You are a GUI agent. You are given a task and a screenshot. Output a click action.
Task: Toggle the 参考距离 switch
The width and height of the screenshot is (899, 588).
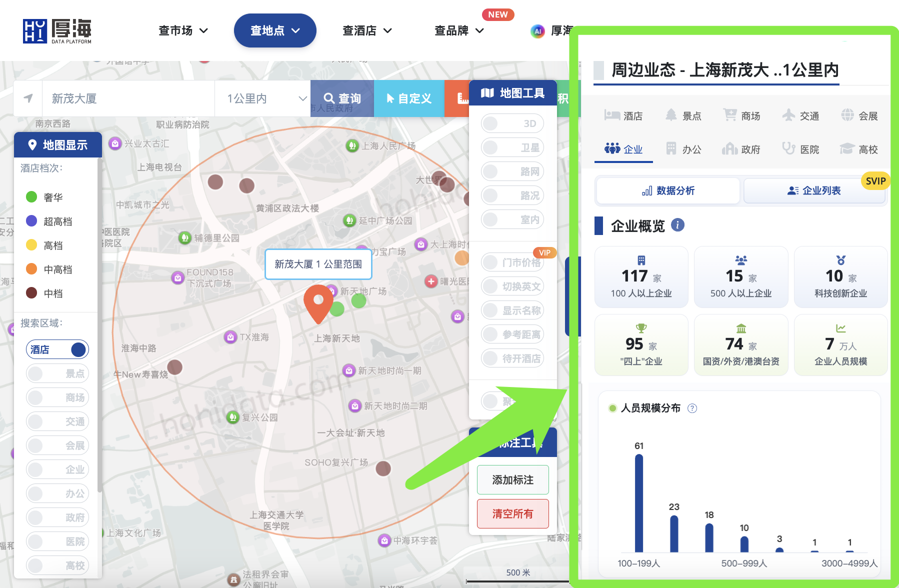512,334
